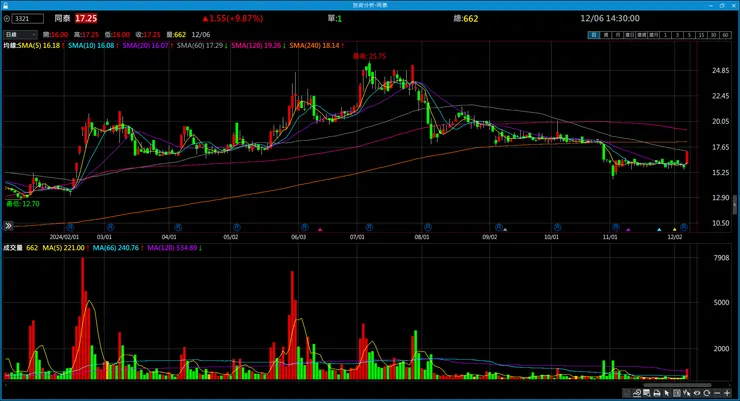
Task: Click the lock icon in title bar
Action: pos(5,5)
